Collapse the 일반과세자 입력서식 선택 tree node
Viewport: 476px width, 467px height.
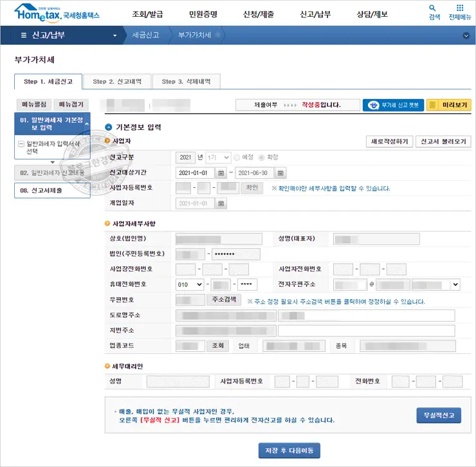pos(21,143)
